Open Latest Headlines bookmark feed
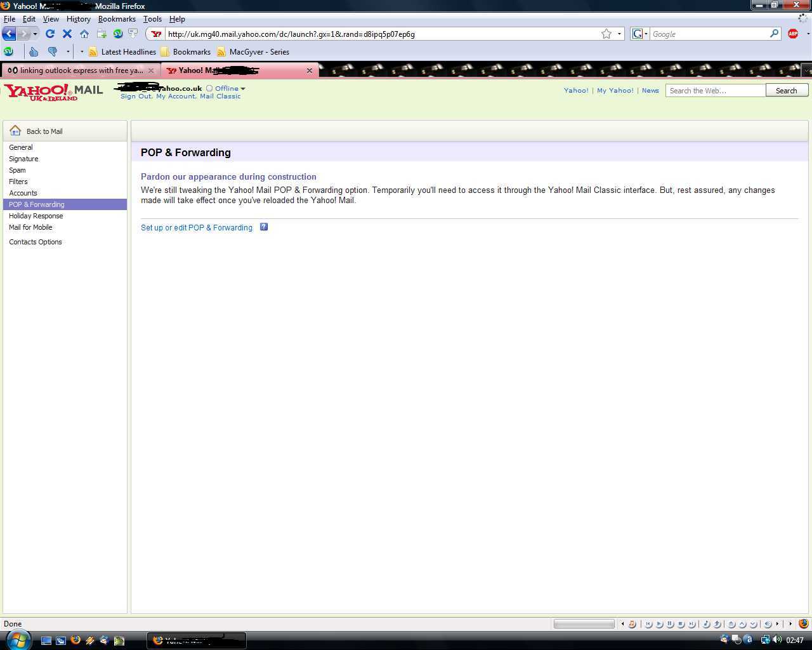Image resolution: width=812 pixels, height=650 pixels. click(x=122, y=51)
